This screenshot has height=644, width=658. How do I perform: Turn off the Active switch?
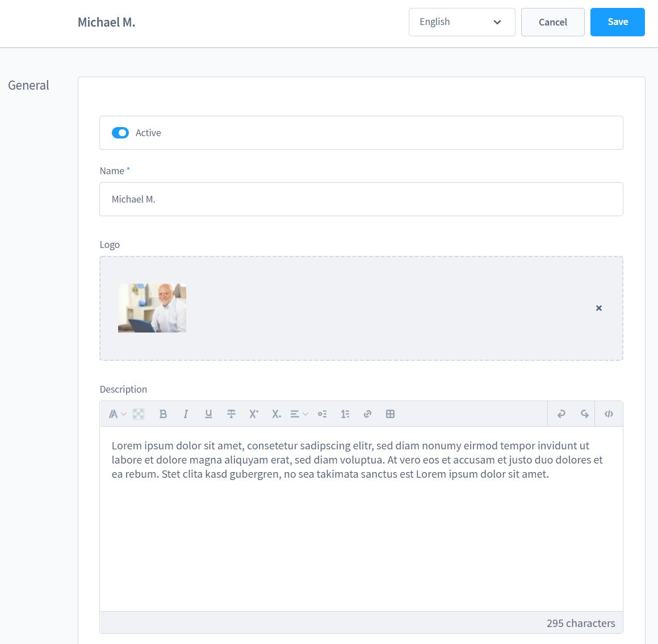point(120,133)
